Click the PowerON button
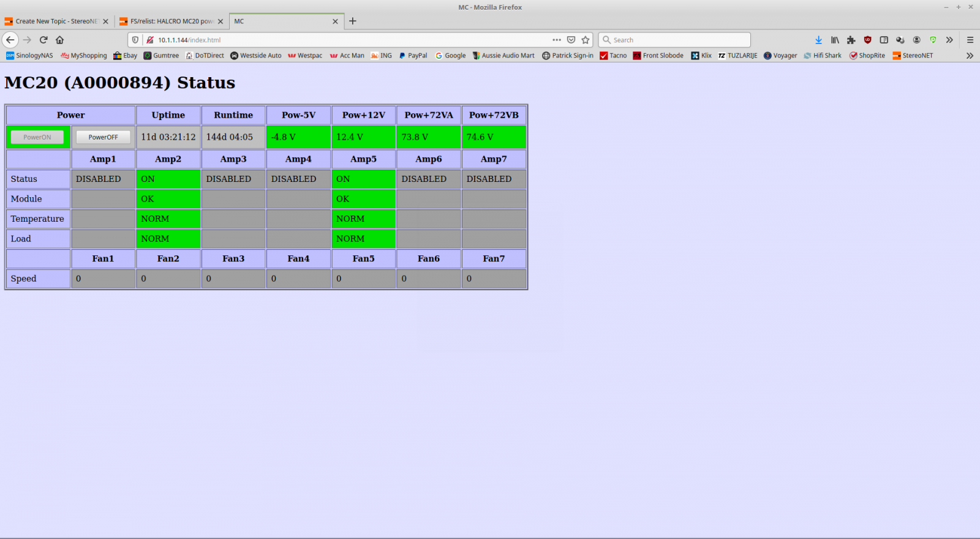The width and height of the screenshot is (980, 539). click(x=37, y=137)
